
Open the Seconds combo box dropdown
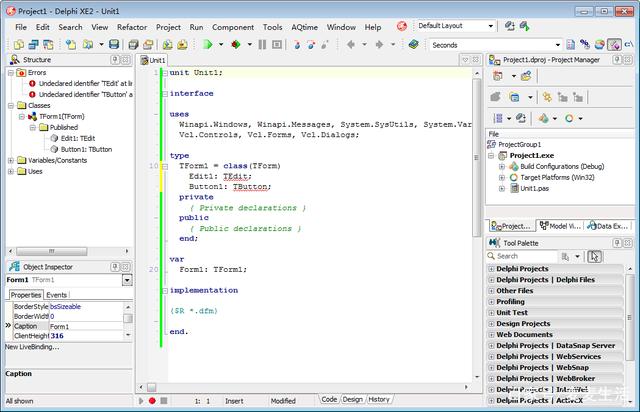[x=558, y=45]
